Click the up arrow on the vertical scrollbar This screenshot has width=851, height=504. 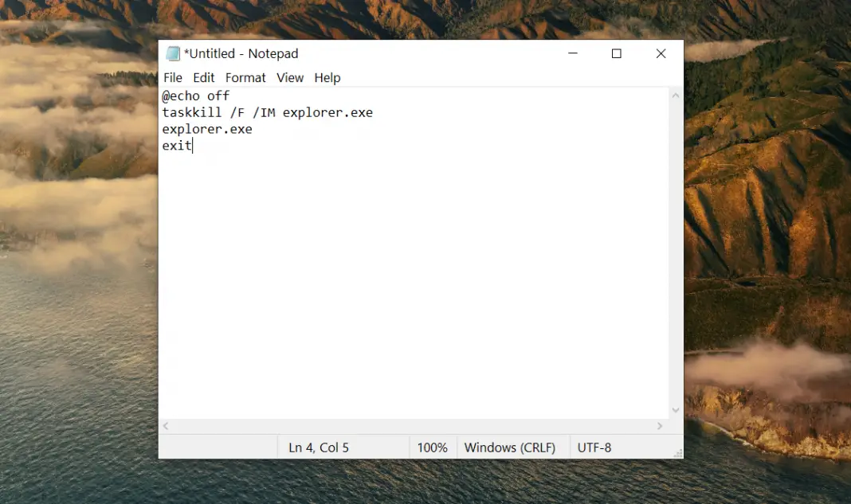point(676,94)
